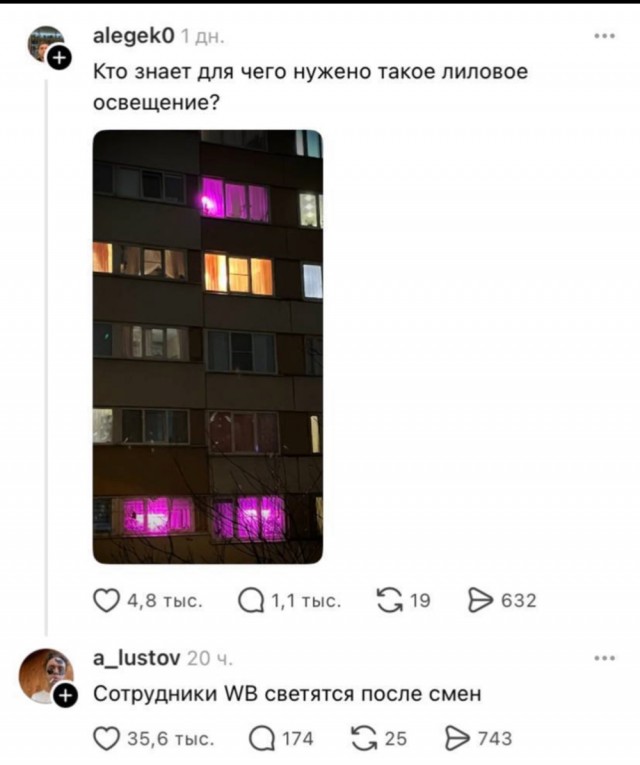This screenshot has width=640, height=765.
Task: Open more options for alegek0 post
Action: (605, 36)
